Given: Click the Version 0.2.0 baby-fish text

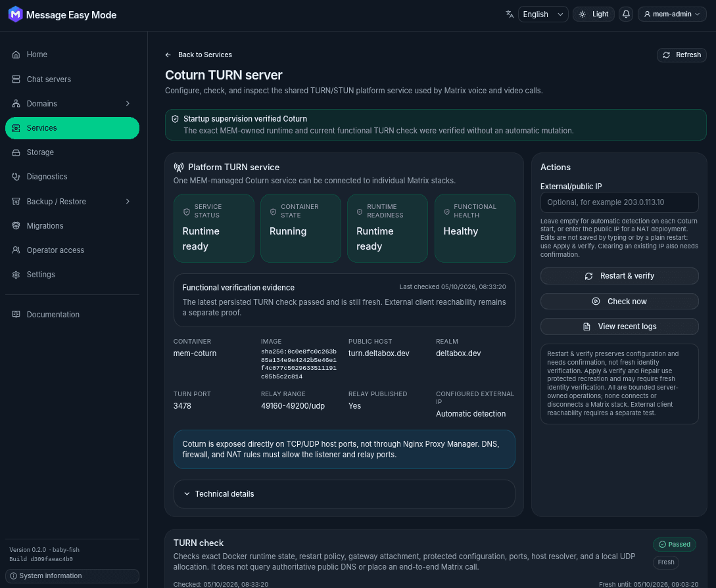Looking at the screenshot, I should click(x=44, y=550).
